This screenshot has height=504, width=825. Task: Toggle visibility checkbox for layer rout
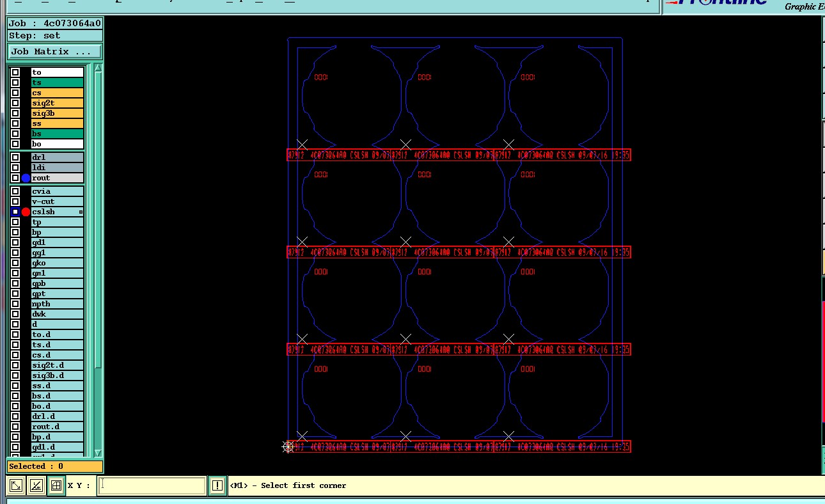click(15, 178)
